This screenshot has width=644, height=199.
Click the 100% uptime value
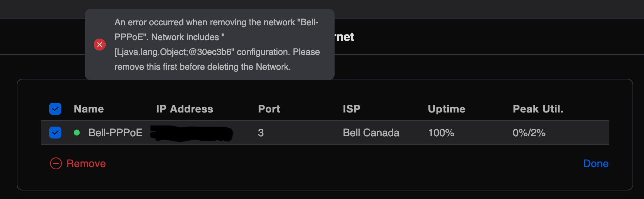441,133
